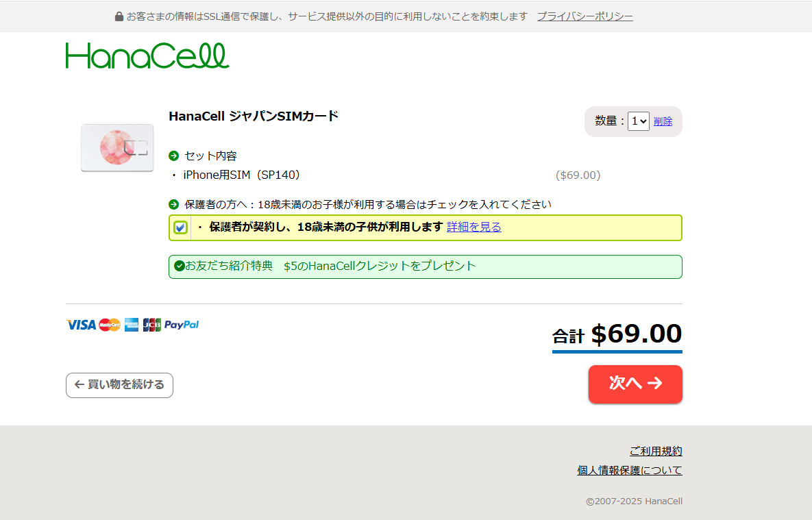Click the JCB payment logo
The height and width of the screenshot is (520, 812).
[x=151, y=325]
